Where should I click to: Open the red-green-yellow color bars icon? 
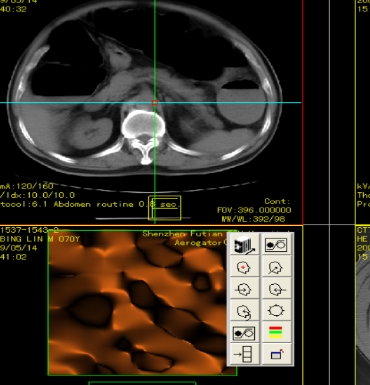tap(276, 333)
